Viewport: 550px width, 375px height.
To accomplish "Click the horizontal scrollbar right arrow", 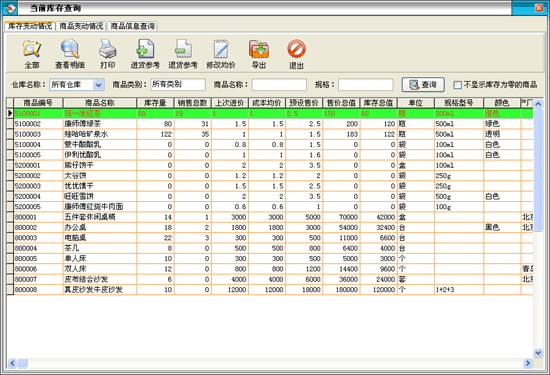I will coord(528,363).
